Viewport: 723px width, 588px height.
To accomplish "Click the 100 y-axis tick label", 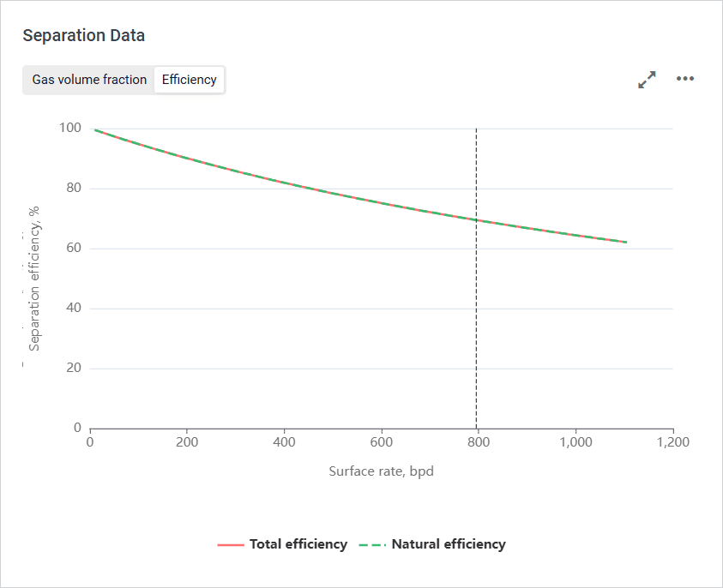I will click(69, 129).
